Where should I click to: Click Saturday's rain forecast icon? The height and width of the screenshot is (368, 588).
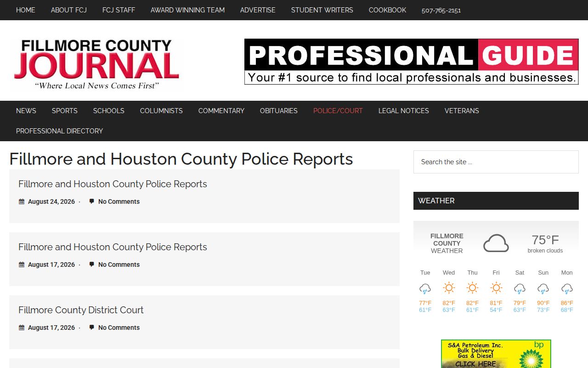click(520, 288)
